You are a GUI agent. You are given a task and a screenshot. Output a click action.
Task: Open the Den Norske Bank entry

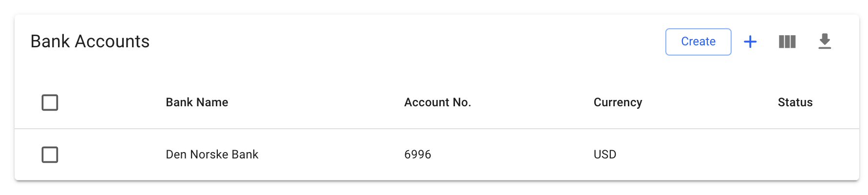click(x=212, y=155)
